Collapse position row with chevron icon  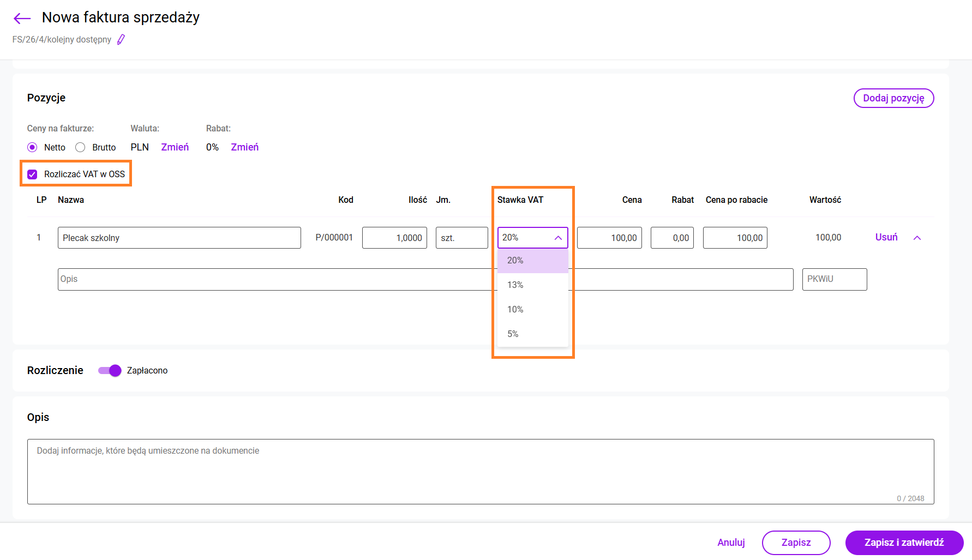pyautogui.click(x=917, y=238)
